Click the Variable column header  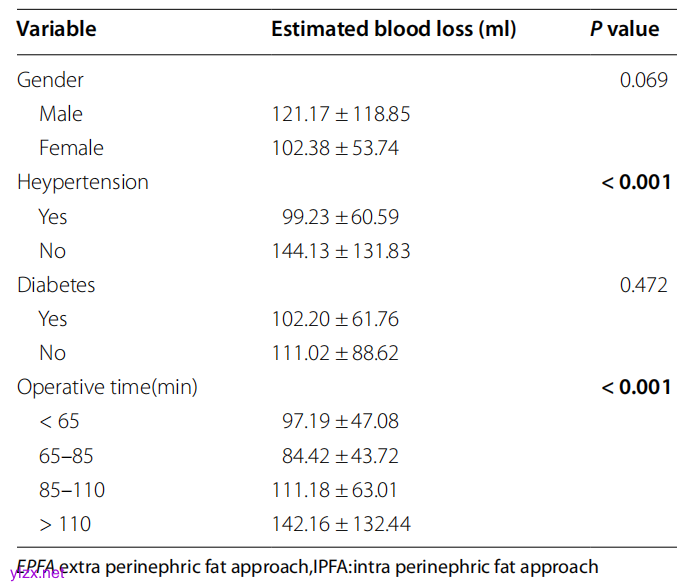pos(57,29)
